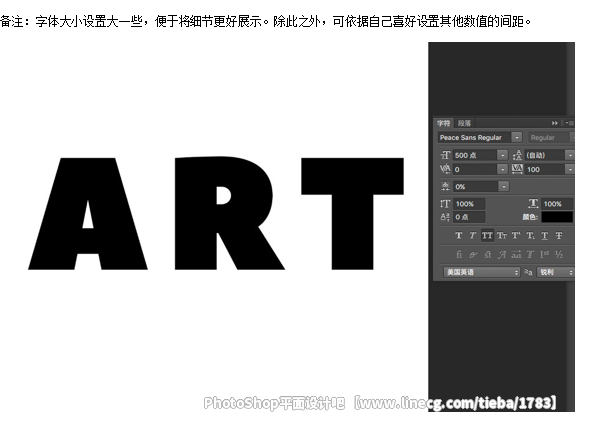
Task: Click the letter R on canvas
Action: pyautogui.click(x=229, y=213)
